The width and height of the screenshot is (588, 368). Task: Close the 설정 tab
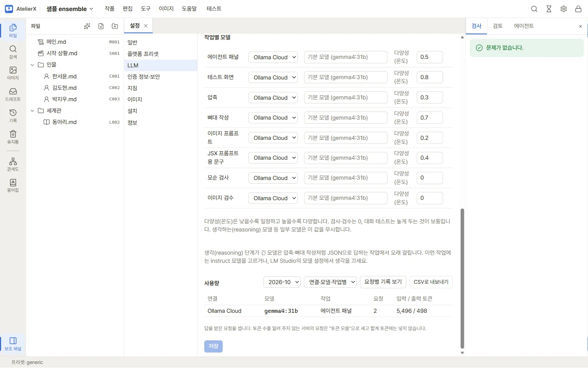point(146,26)
